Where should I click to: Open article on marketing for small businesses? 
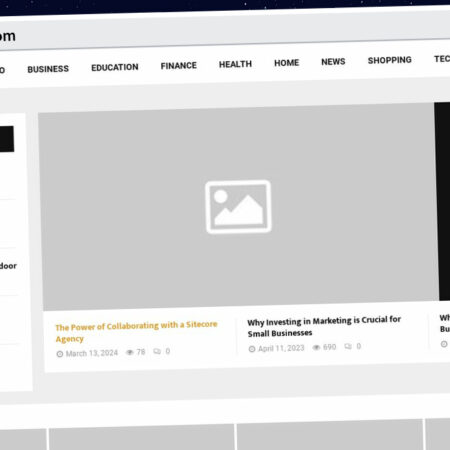pyautogui.click(x=324, y=326)
